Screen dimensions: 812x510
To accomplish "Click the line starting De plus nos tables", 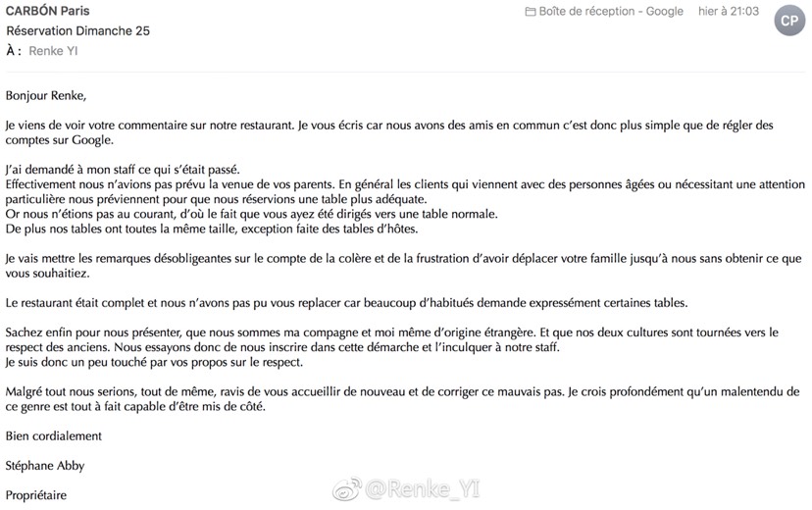I will pyautogui.click(x=212, y=229).
